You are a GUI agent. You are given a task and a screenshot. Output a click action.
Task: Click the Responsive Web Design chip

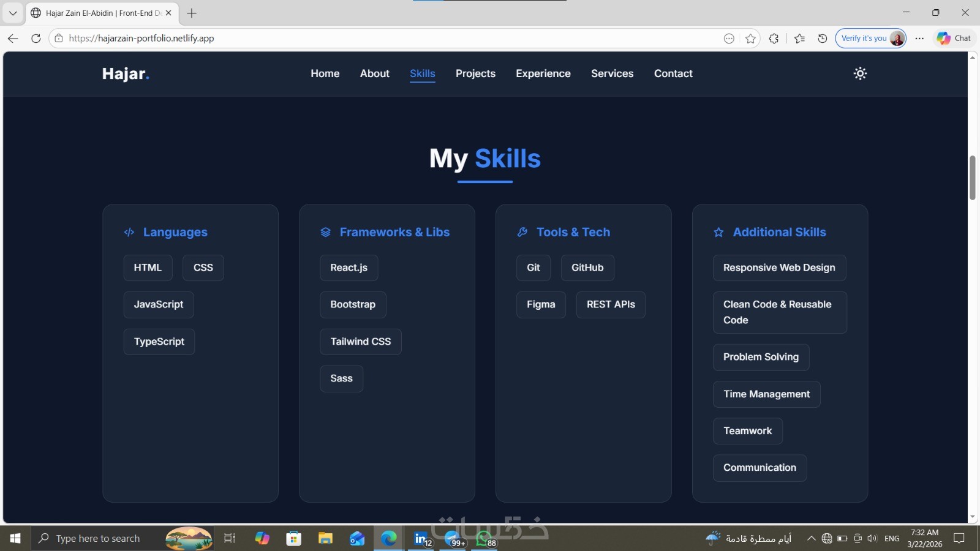pos(779,268)
